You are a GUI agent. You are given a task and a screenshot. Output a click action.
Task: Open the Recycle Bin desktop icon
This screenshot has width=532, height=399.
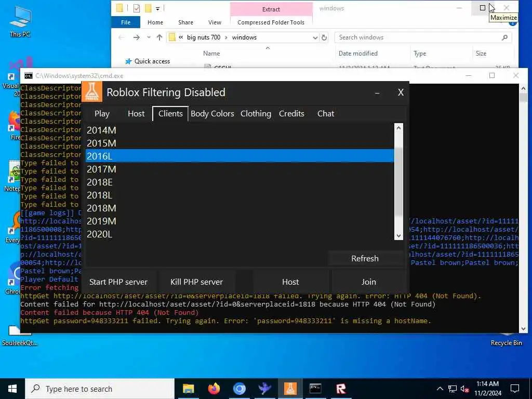(x=506, y=339)
